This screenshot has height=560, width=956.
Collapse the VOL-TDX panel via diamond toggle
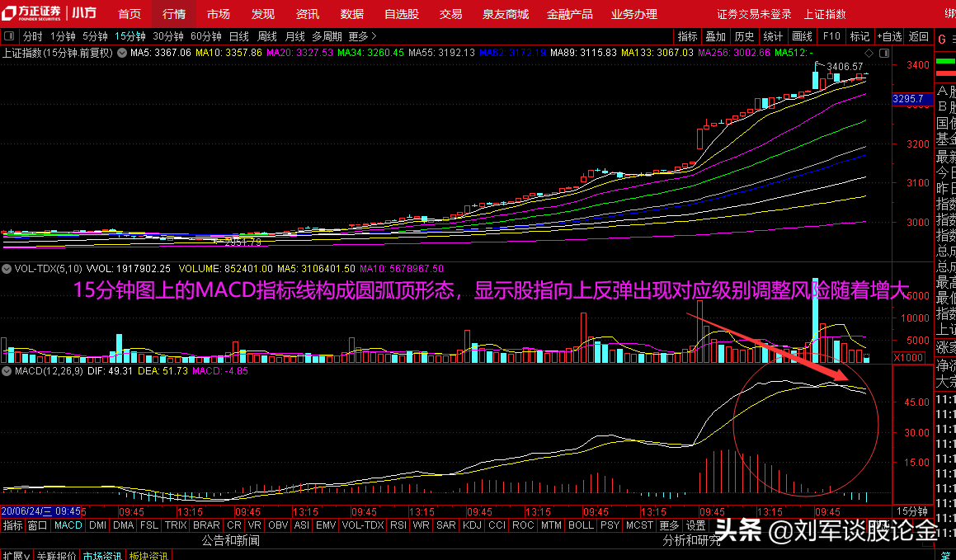pos(7,268)
